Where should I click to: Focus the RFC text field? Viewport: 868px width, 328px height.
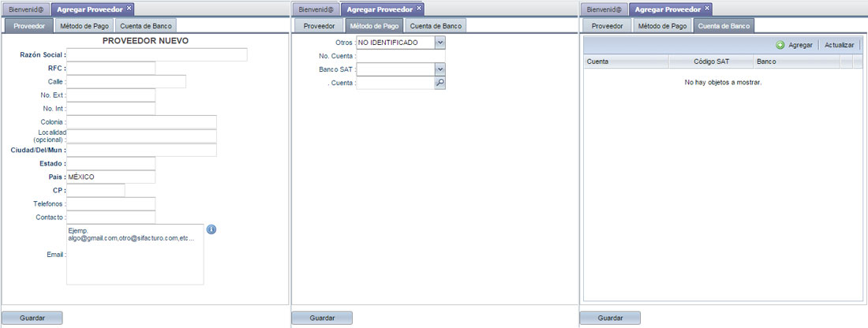click(111, 69)
